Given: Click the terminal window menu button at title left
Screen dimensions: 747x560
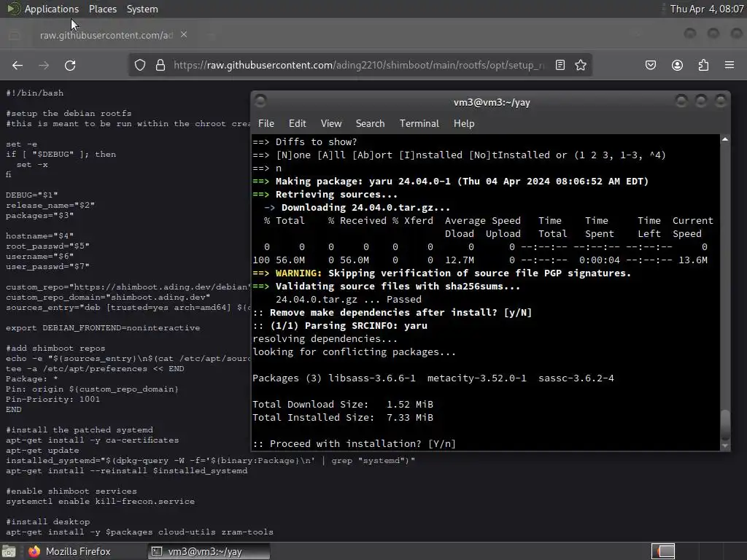Looking at the screenshot, I should coord(260,101).
